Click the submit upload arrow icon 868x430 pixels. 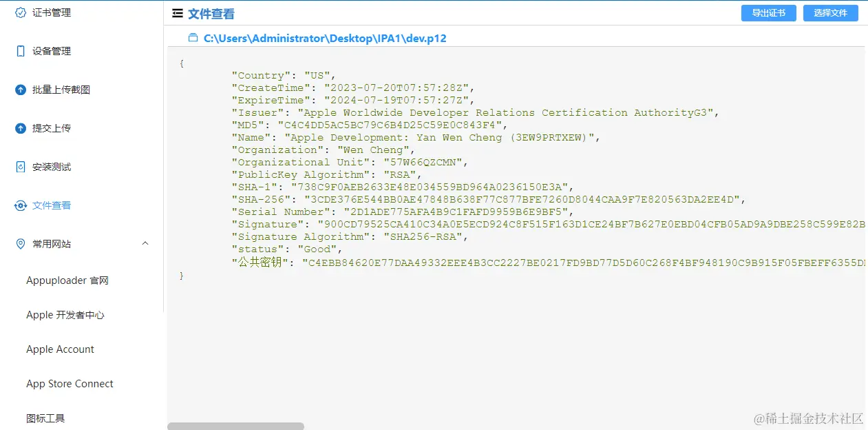pos(21,128)
